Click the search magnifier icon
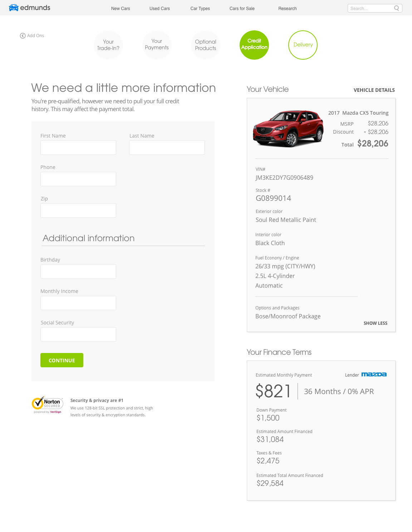This screenshot has width=412, height=532. [396, 8]
